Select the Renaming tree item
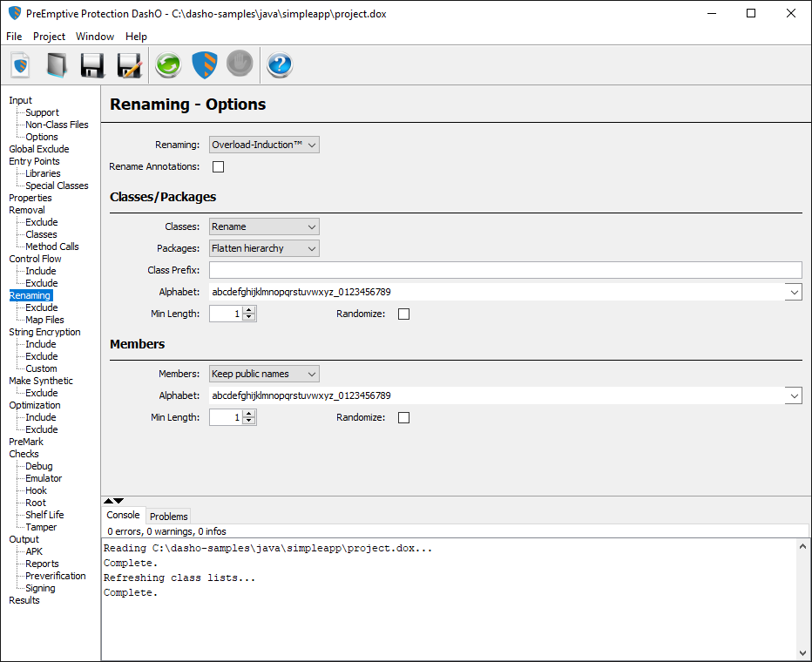 [30, 295]
